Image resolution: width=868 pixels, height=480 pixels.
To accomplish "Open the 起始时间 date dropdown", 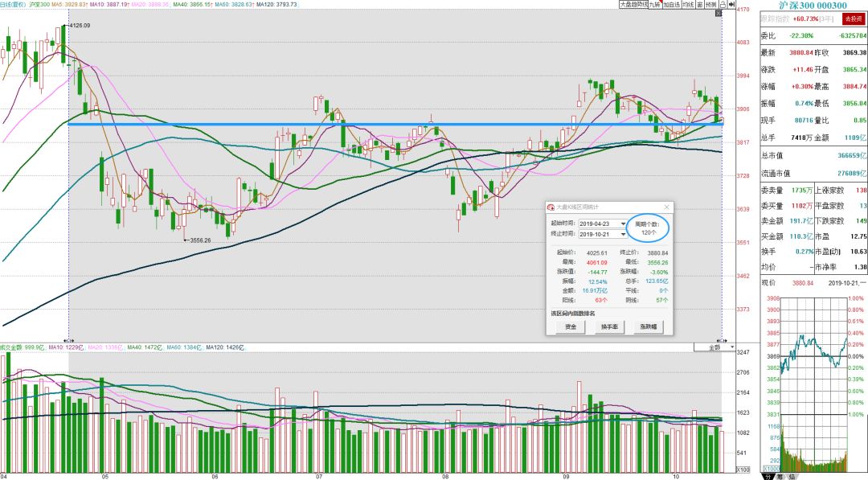I will coord(624,224).
